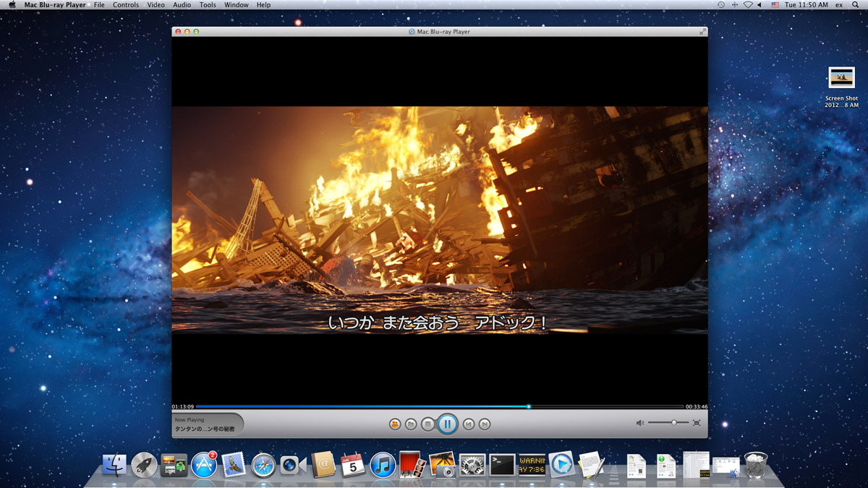Toggle full screen via icon beside volume slider

697,423
